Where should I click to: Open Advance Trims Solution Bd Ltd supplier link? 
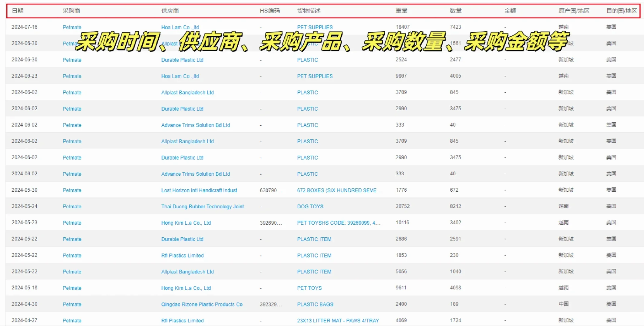pos(195,125)
